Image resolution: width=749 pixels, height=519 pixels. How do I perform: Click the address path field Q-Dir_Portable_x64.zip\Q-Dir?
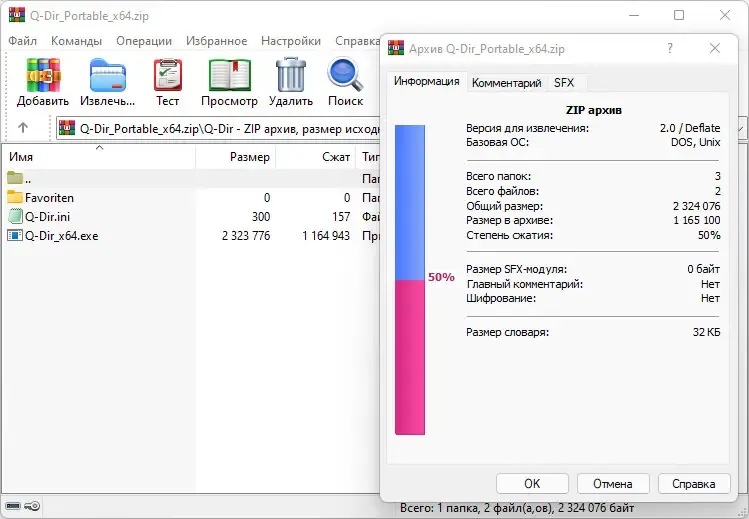219,129
